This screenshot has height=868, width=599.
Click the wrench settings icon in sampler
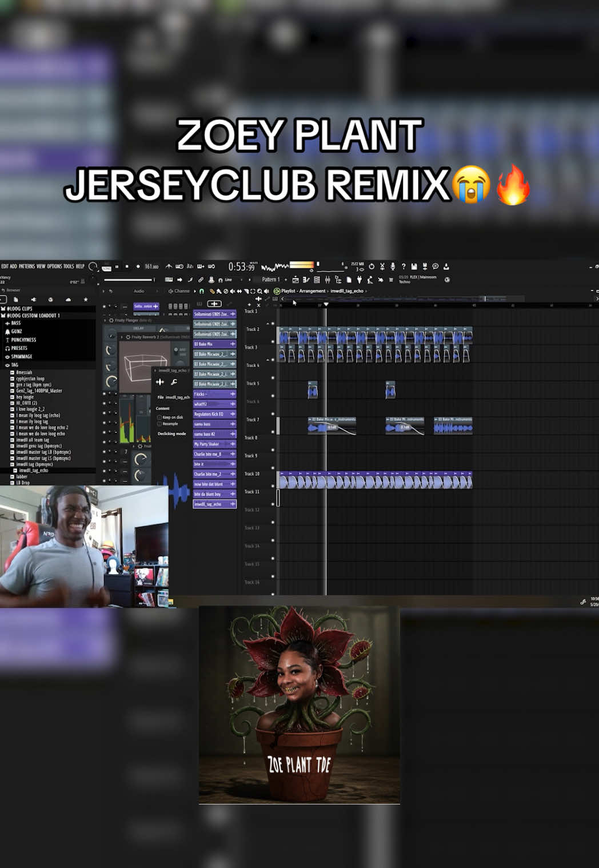(x=174, y=382)
